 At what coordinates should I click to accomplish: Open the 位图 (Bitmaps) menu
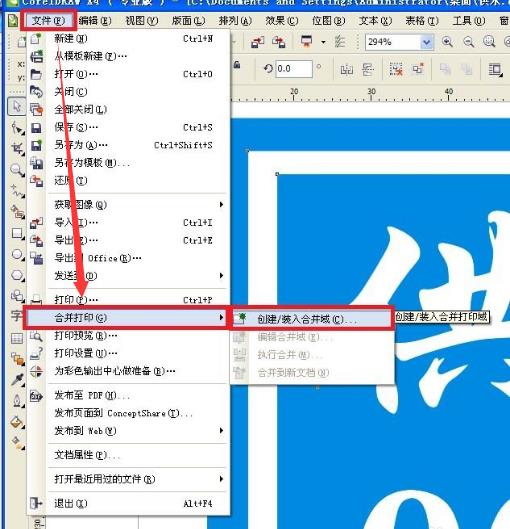329,21
